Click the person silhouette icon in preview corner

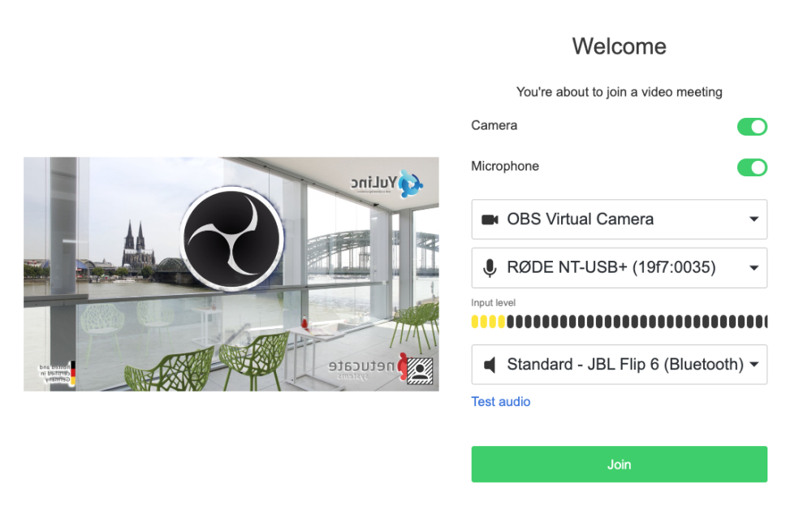(420, 370)
